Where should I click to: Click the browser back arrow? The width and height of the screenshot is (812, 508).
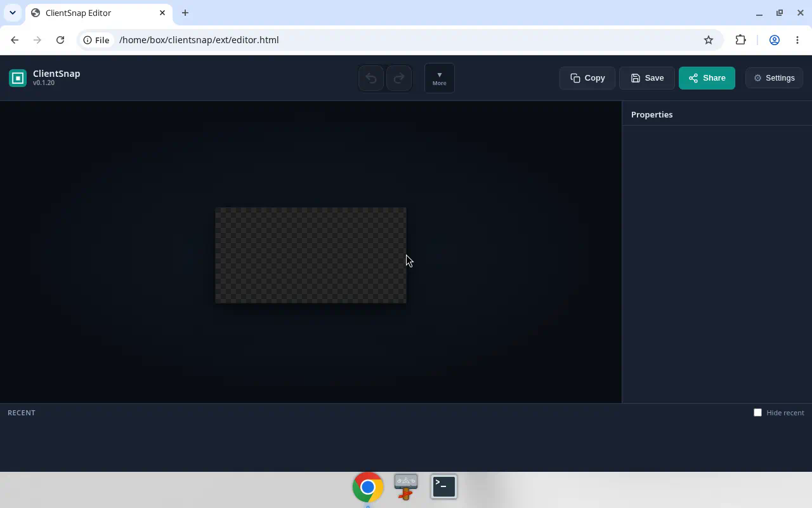[x=15, y=40]
